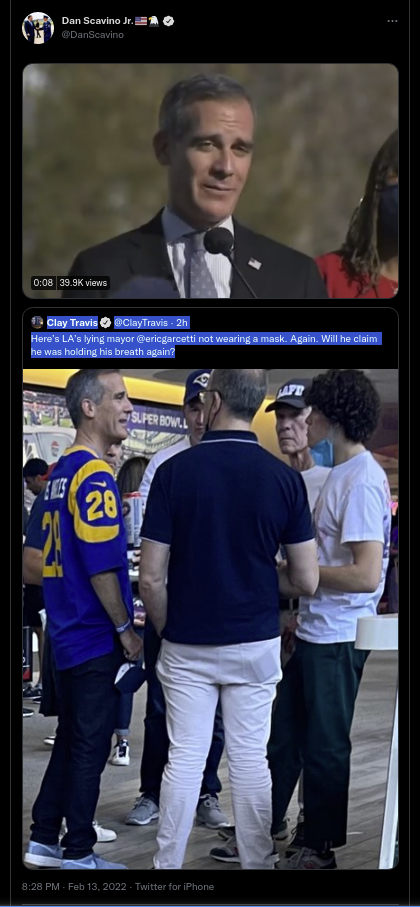Click the US flag emoji in display name
The image size is (420, 907).
[141, 21]
